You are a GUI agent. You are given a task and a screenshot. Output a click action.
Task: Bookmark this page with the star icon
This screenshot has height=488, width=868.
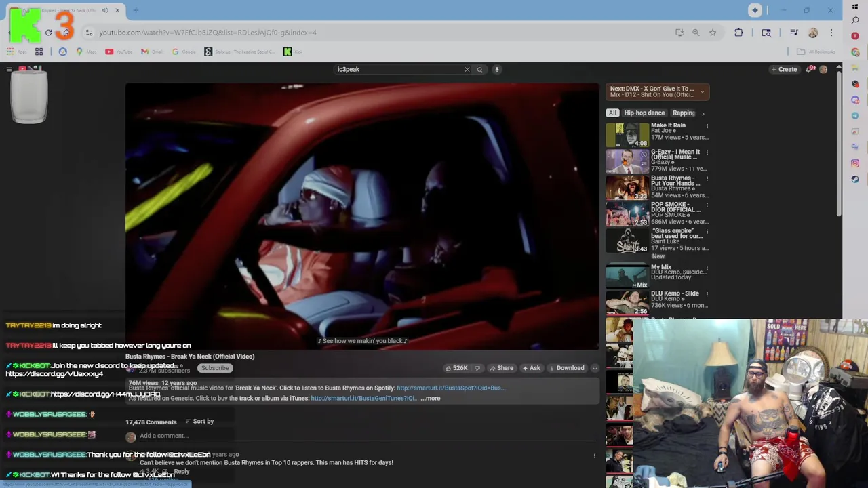tap(713, 33)
